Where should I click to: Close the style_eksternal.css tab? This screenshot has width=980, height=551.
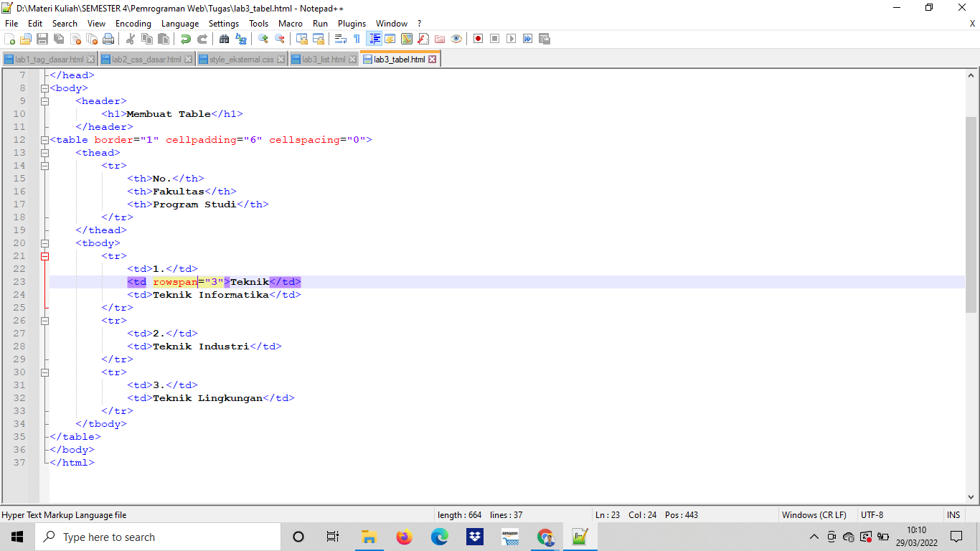(x=280, y=60)
